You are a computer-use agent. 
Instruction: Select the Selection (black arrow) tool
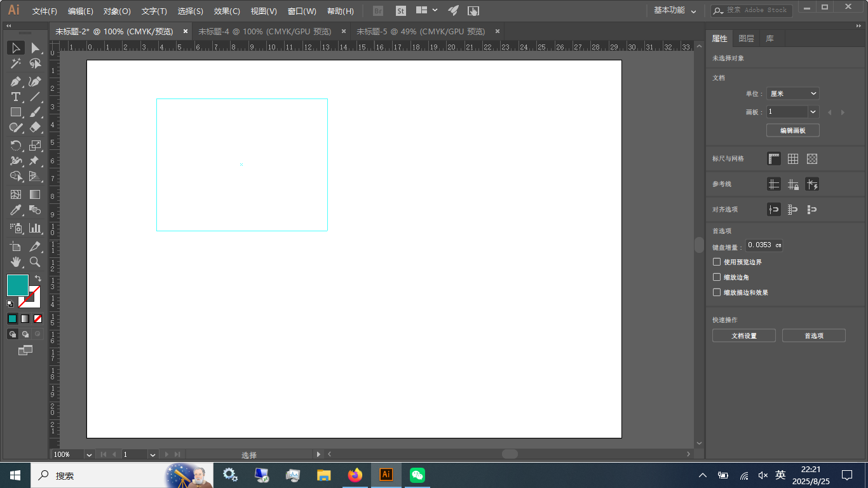point(16,48)
